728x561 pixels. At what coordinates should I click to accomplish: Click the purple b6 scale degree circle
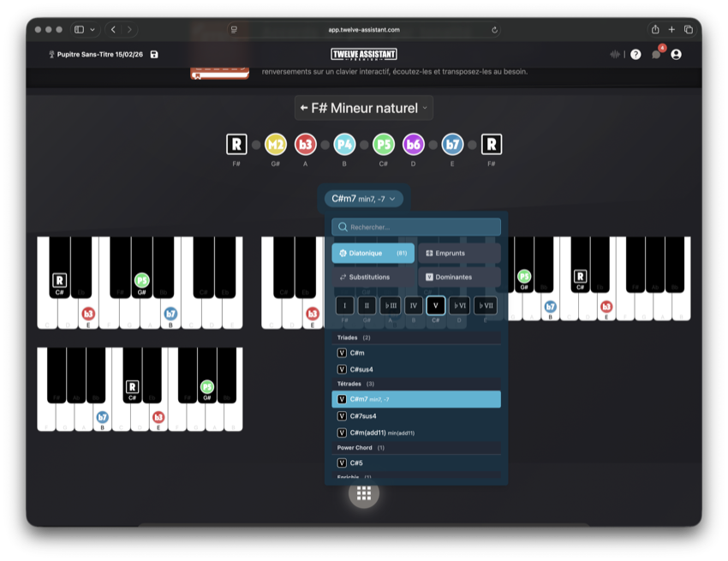click(x=414, y=144)
